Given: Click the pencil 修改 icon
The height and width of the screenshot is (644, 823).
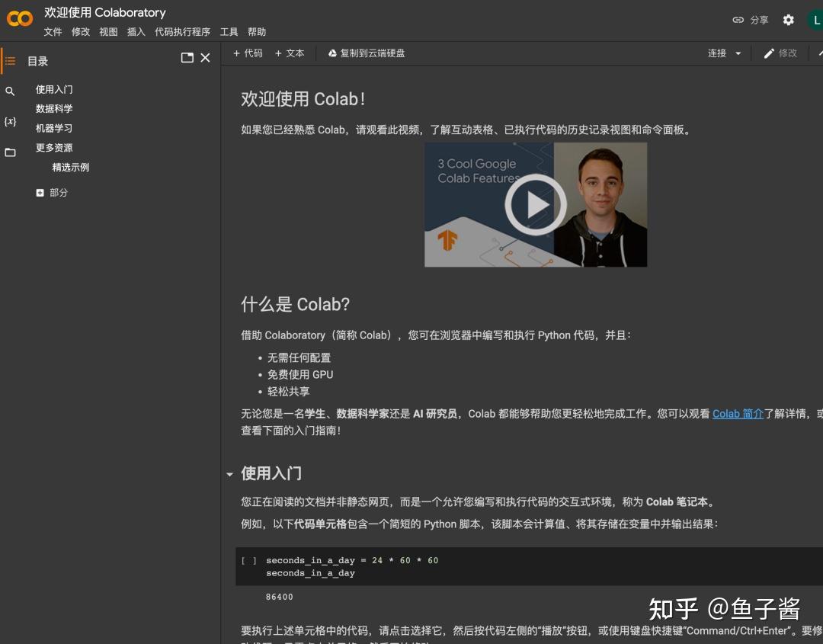Looking at the screenshot, I should pyautogui.click(x=769, y=53).
